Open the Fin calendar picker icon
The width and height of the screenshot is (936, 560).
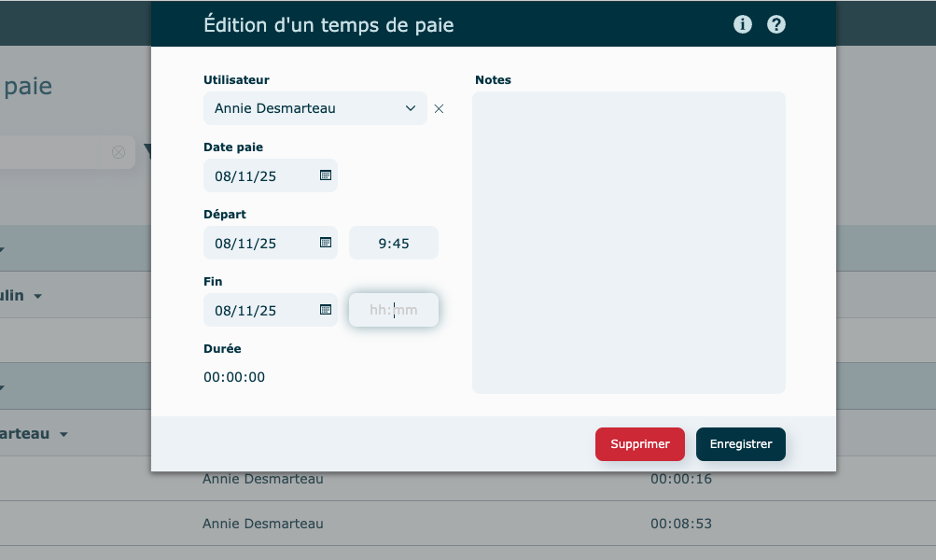click(x=326, y=310)
